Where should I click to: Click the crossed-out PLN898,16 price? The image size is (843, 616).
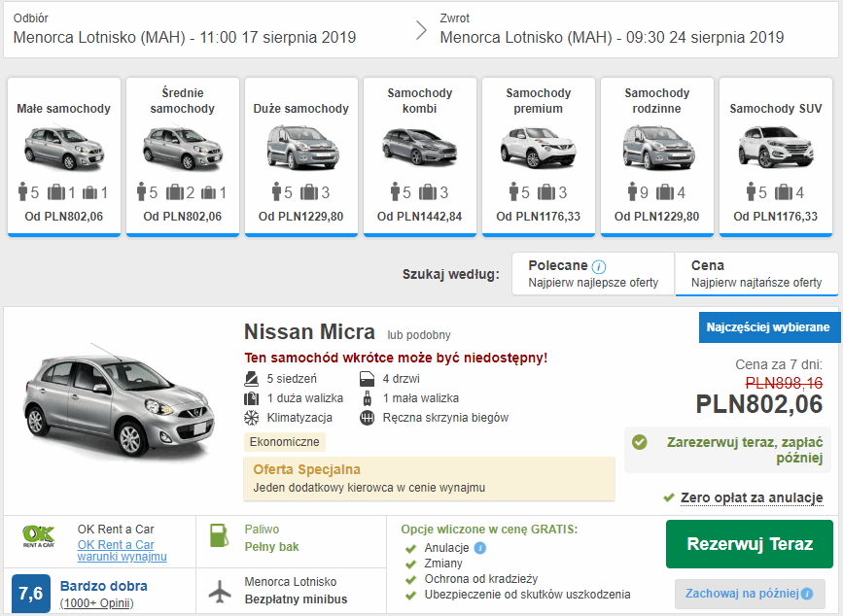pos(784,383)
